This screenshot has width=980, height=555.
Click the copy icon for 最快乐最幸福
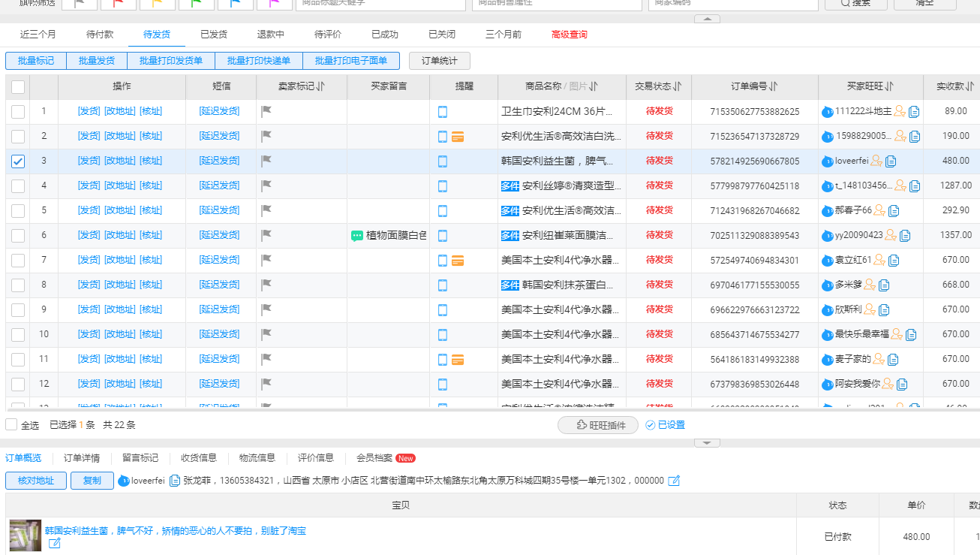coord(911,335)
